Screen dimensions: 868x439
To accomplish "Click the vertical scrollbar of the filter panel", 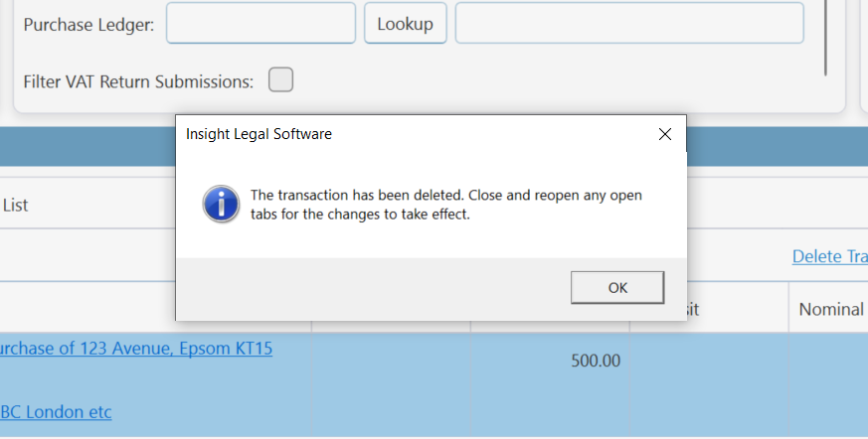I will pyautogui.click(x=825, y=38).
